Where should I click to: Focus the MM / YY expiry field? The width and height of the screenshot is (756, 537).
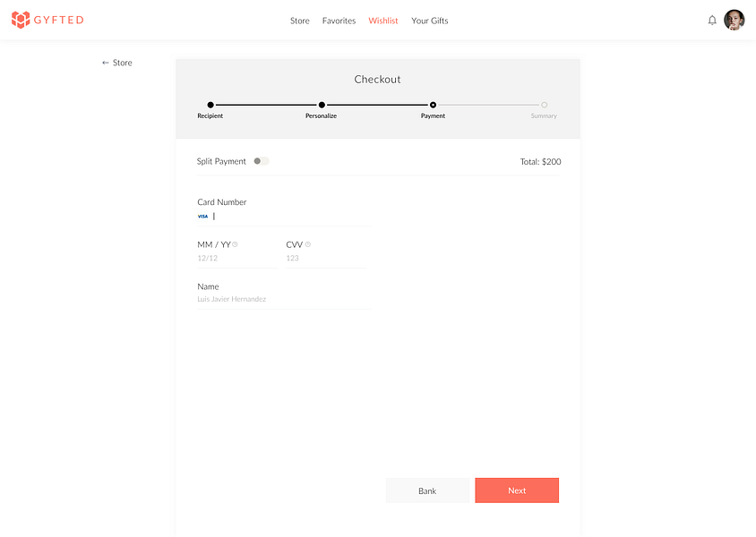point(236,258)
